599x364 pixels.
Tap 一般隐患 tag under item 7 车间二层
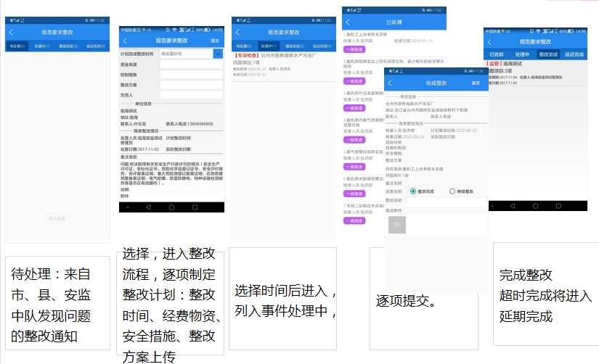point(354,220)
